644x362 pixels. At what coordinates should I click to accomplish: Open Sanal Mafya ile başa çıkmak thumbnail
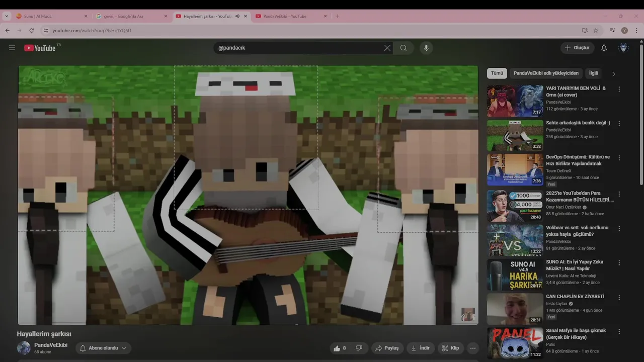point(515,343)
